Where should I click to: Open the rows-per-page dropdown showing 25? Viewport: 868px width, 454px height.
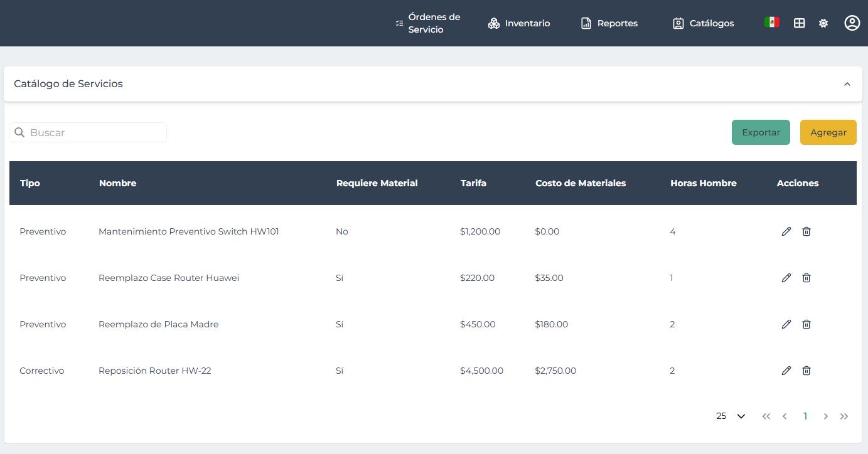731,416
